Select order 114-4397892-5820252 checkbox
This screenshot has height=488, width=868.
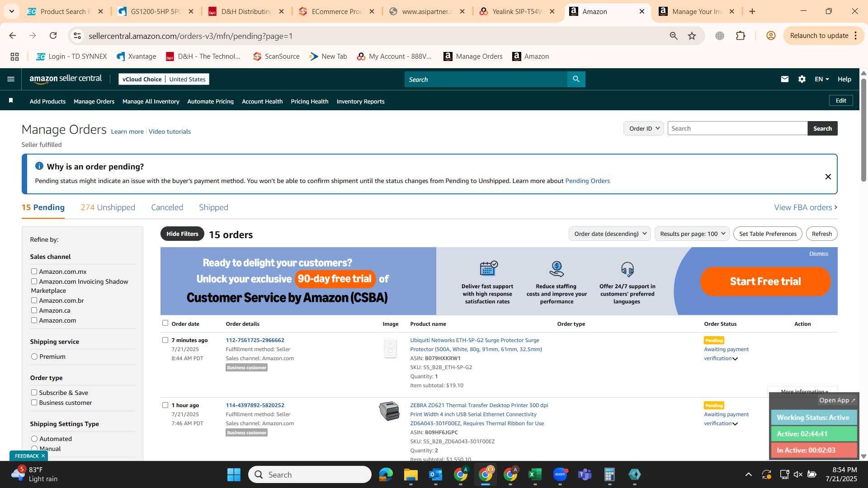click(x=165, y=405)
